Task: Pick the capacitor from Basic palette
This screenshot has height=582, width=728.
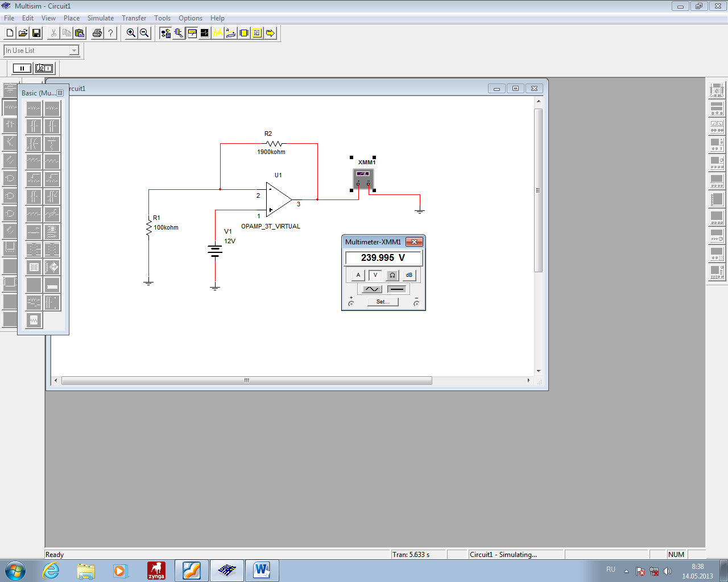Action: (34, 126)
